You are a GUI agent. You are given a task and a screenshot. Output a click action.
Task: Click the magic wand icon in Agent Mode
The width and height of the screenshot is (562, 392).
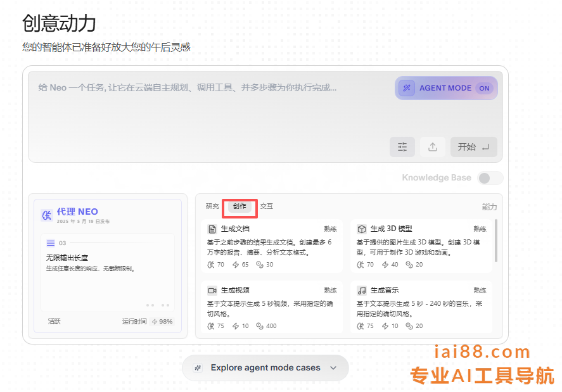(407, 88)
